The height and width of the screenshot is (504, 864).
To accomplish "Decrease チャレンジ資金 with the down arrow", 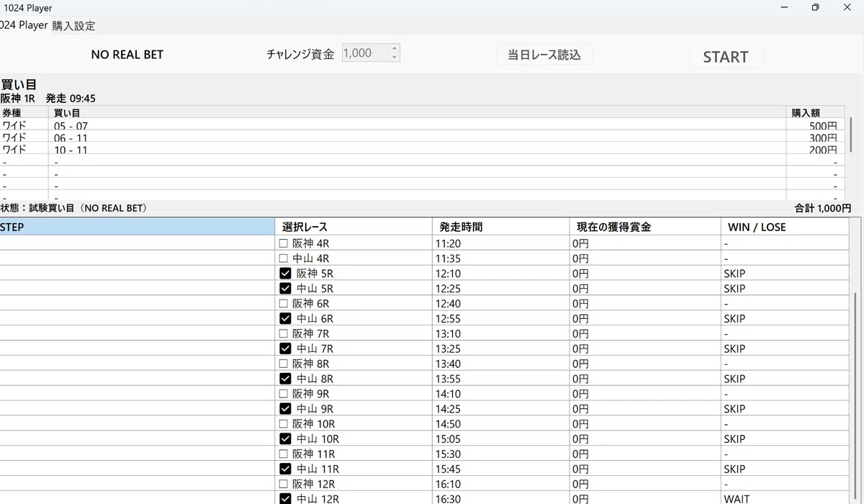I will 394,58.
